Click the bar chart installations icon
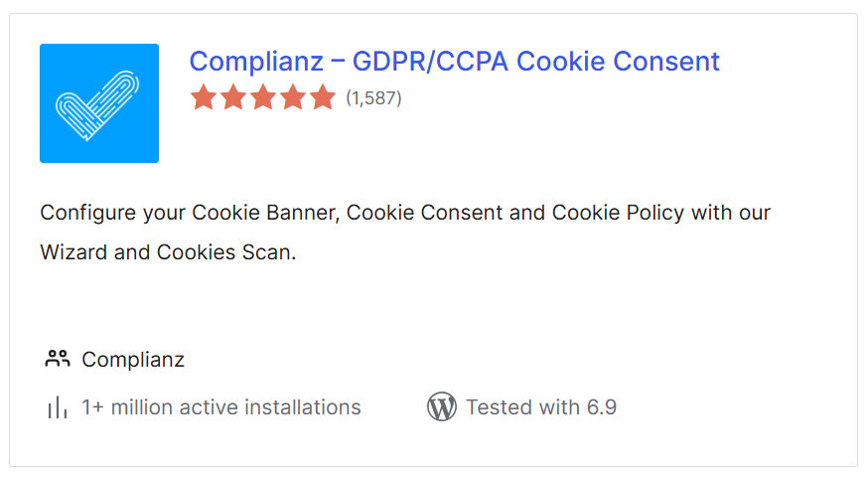868x478 pixels. point(58,407)
